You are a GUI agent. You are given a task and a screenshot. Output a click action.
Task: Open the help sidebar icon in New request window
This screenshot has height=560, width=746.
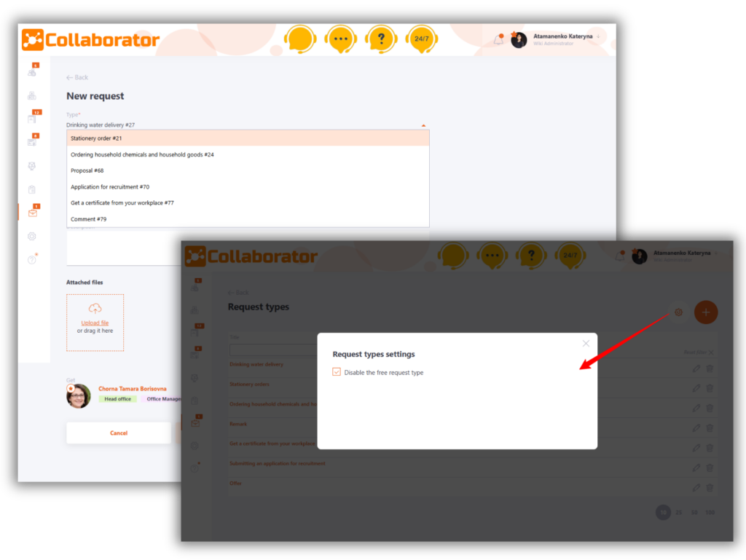32,259
